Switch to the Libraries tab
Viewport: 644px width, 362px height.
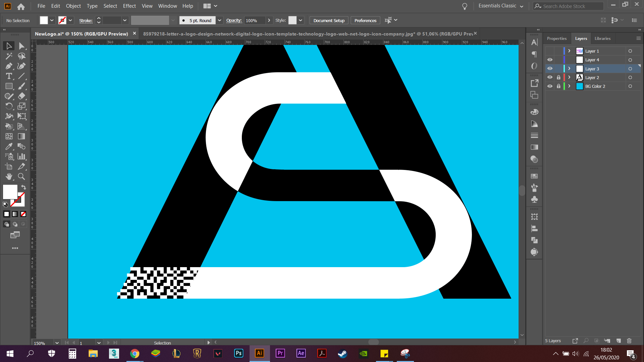pyautogui.click(x=602, y=38)
